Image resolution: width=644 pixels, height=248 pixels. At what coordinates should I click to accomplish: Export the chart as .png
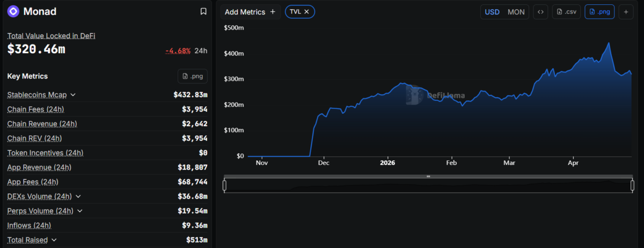tap(599, 12)
